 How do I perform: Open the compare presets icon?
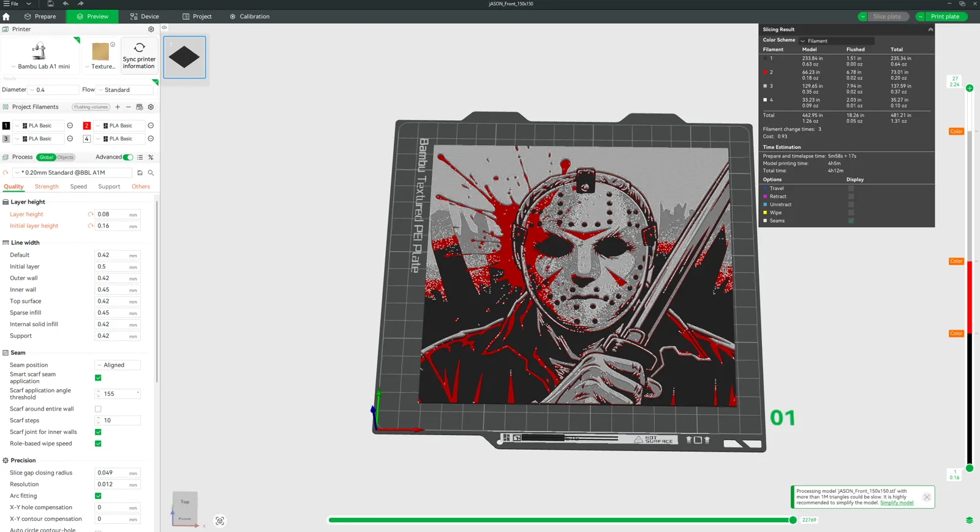point(151,158)
